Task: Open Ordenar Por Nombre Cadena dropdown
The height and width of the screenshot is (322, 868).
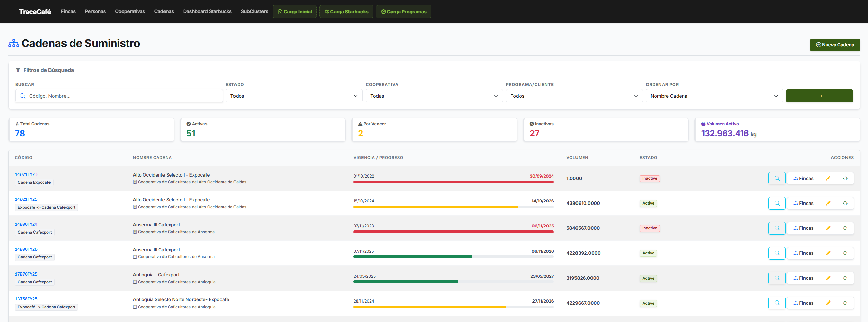Action: pos(714,96)
